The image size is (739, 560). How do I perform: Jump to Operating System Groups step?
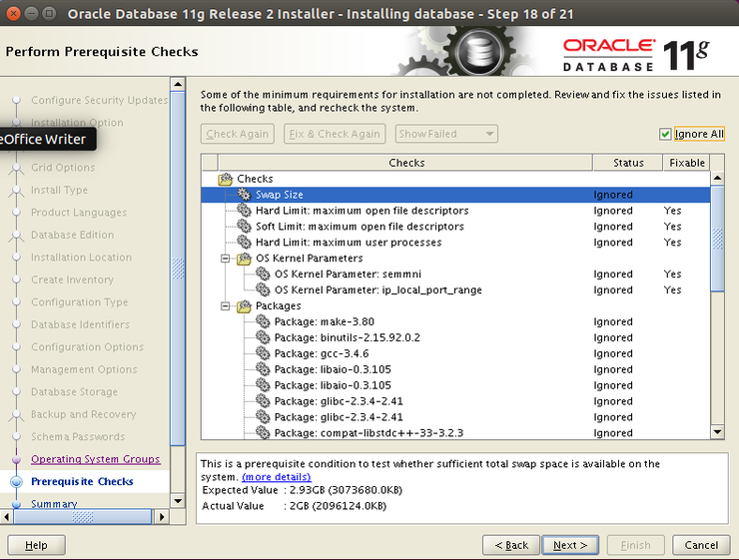96,459
